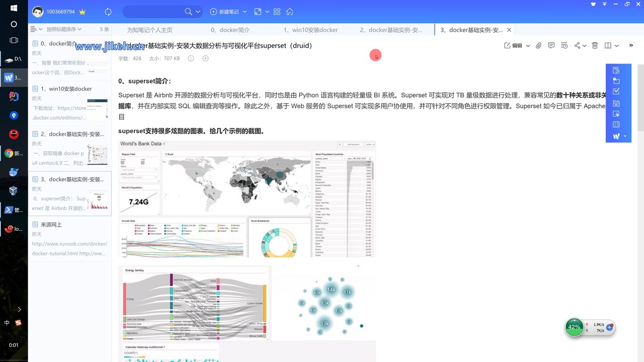Click the 编辑 edit button
The image size is (644, 362).
click(x=513, y=45)
